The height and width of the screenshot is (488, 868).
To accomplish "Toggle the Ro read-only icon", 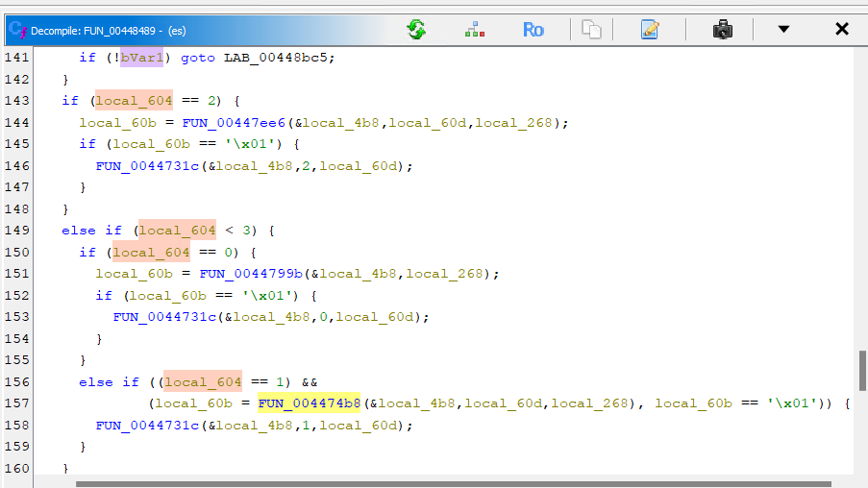I will [x=533, y=30].
